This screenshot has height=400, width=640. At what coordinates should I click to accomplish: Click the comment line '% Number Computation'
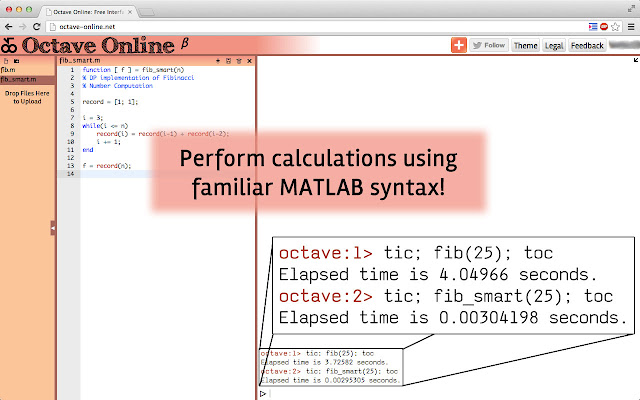(118, 86)
